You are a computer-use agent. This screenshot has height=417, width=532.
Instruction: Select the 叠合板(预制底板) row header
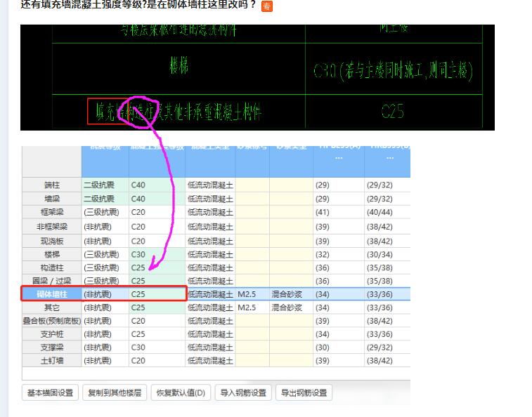(x=52, y=321)
